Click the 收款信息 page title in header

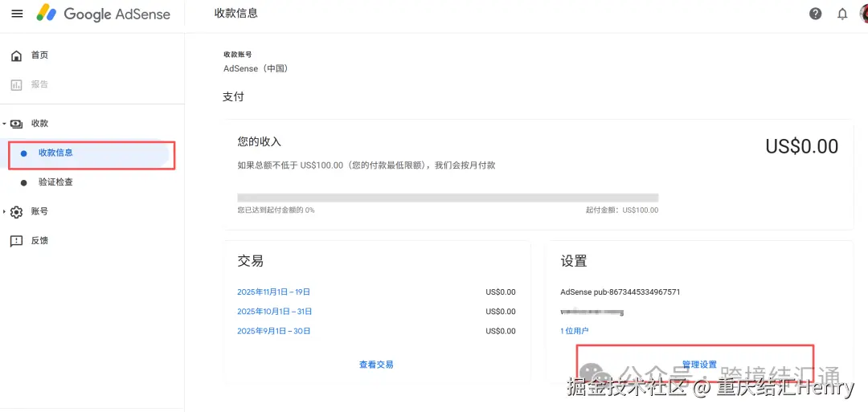(235, 14)
